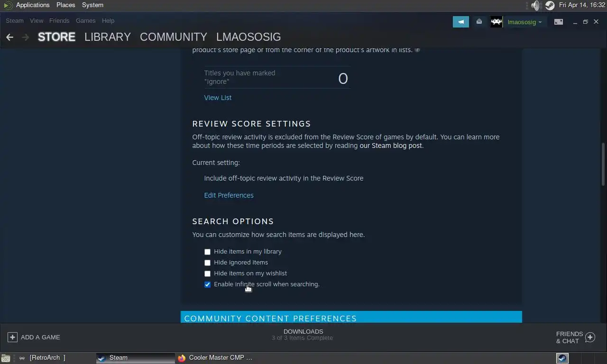Viewport: 607px width, 364px height.
Task: Open the announcements megaphone icon
Action: click(460, 22)
